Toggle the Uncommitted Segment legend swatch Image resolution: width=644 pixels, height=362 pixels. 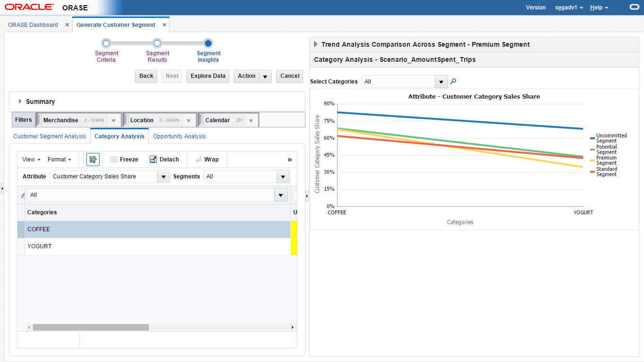(593, 138)
